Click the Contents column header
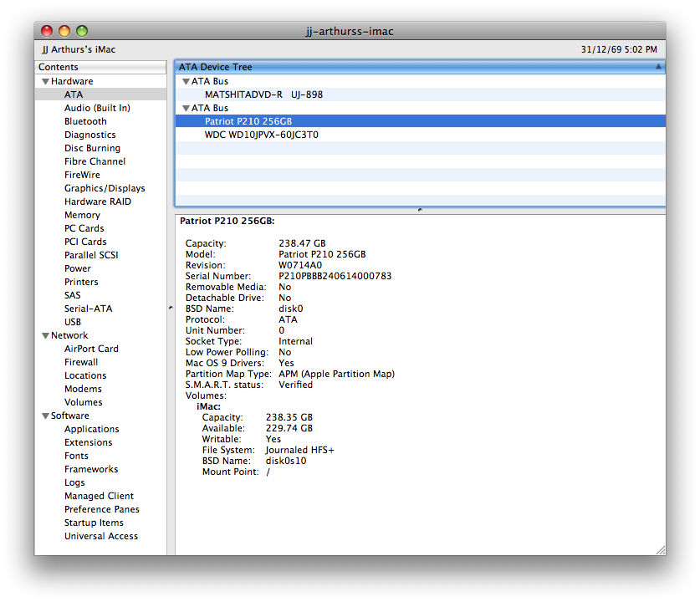 (100, 67)
